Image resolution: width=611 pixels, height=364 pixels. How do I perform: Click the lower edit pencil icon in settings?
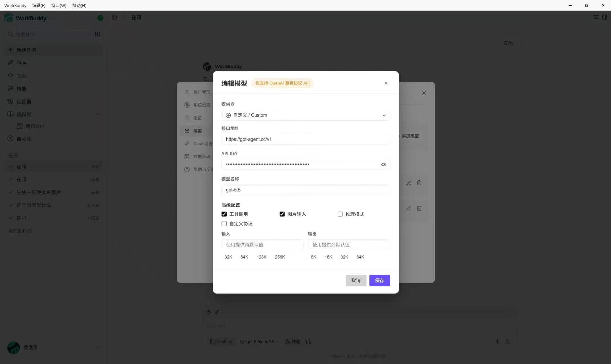pyautogui.click(x=409, y=208)
